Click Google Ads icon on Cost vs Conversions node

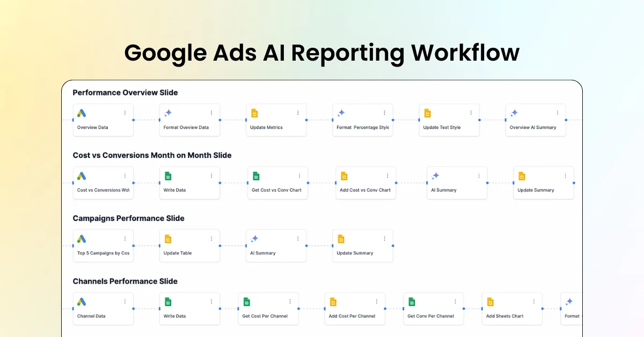pos(82,176)
